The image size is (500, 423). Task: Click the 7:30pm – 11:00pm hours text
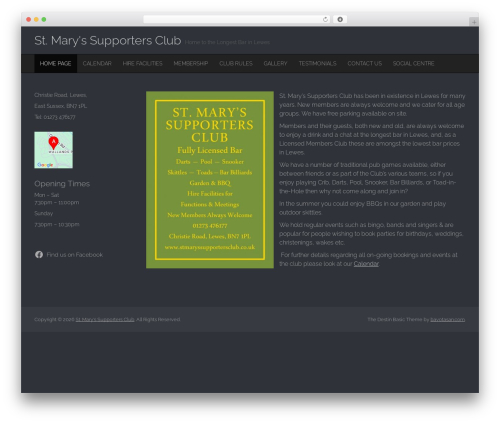pyautogui.click(x=57, y=202)
